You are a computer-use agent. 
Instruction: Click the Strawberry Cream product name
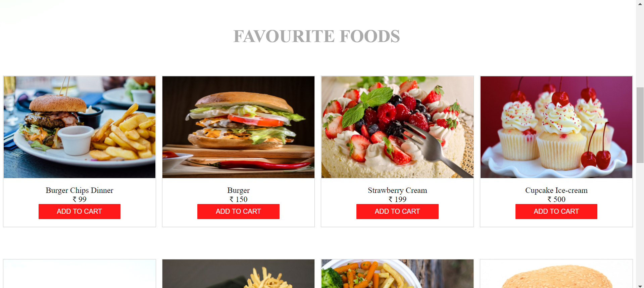click(x=397, y=190)
